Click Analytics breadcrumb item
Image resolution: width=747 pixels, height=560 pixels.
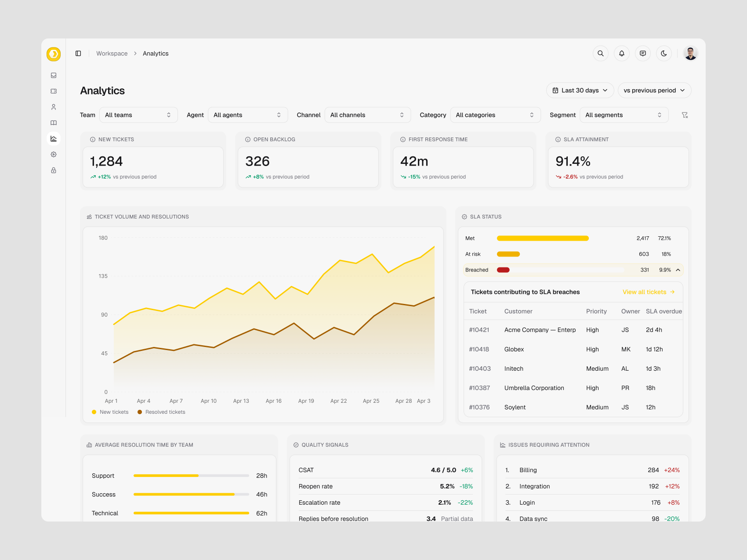coord(156,54)
